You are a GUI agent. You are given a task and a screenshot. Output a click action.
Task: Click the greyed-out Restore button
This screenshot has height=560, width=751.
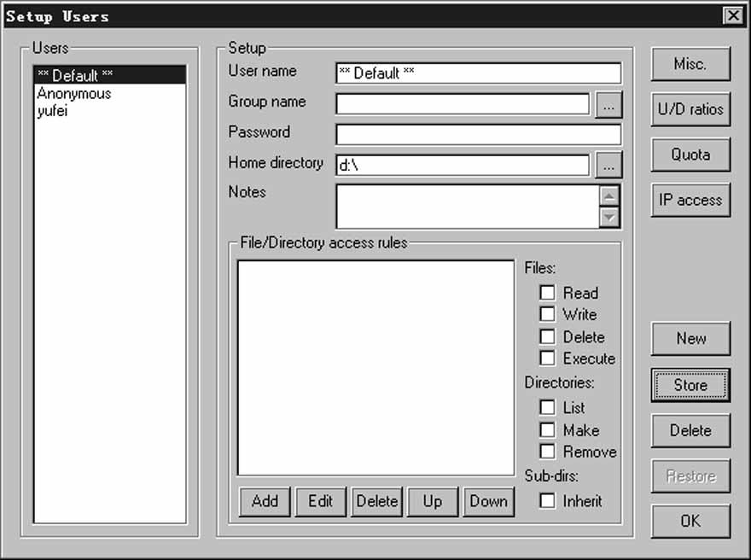click(690, 476)
